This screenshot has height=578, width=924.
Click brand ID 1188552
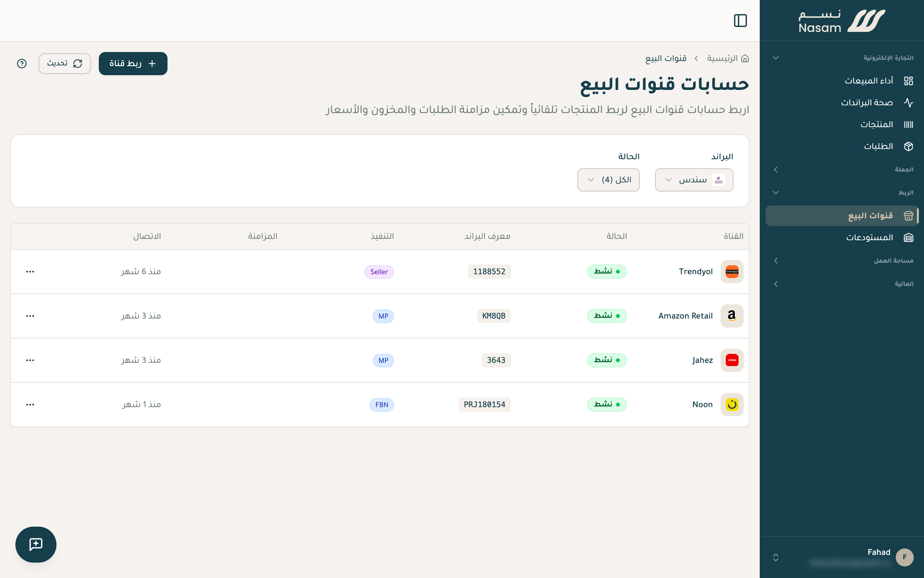pyautogui.click(x=489, y=272)
